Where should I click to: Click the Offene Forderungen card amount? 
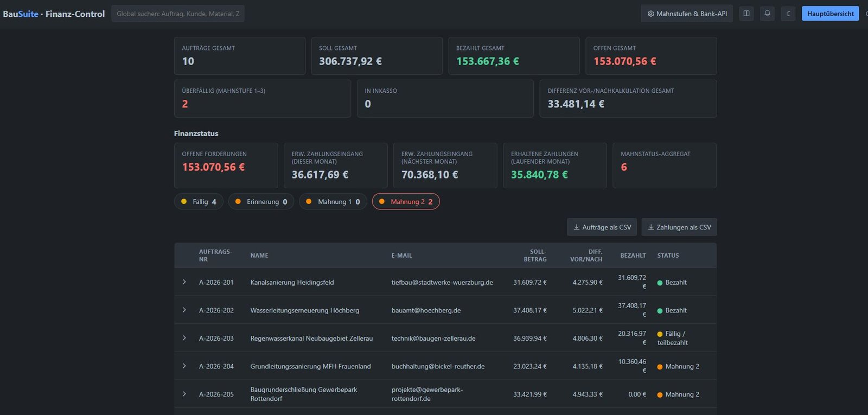[x=213, y=167]
